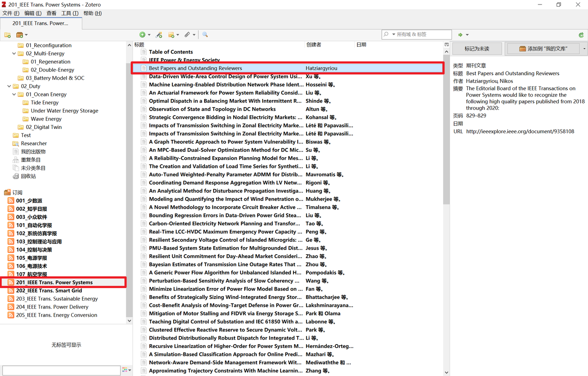The height and width of the screenshot is (376, 588).
Task: Open the 工具 menu
Action: [69, 13]
